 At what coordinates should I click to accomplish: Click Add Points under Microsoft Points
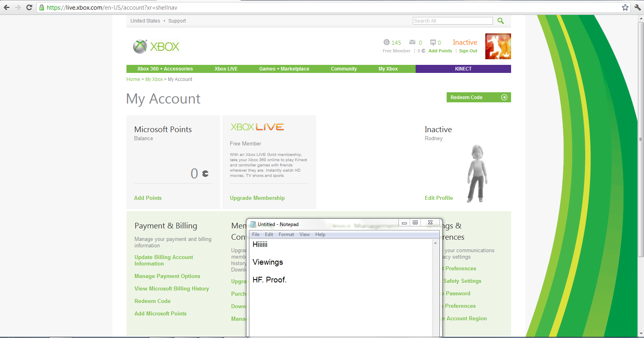(148, 198)
